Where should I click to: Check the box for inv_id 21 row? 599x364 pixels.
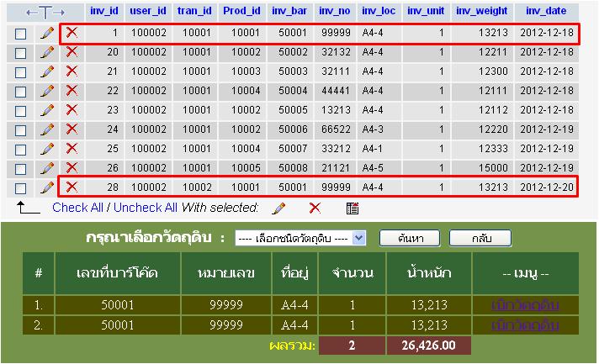[21, 72]
